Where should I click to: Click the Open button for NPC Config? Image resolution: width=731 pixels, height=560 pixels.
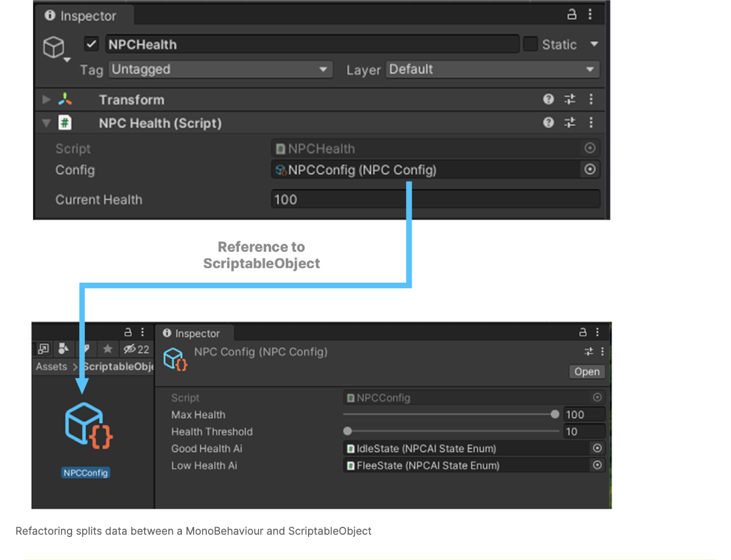pyautogui.click(x=587, y=372)
